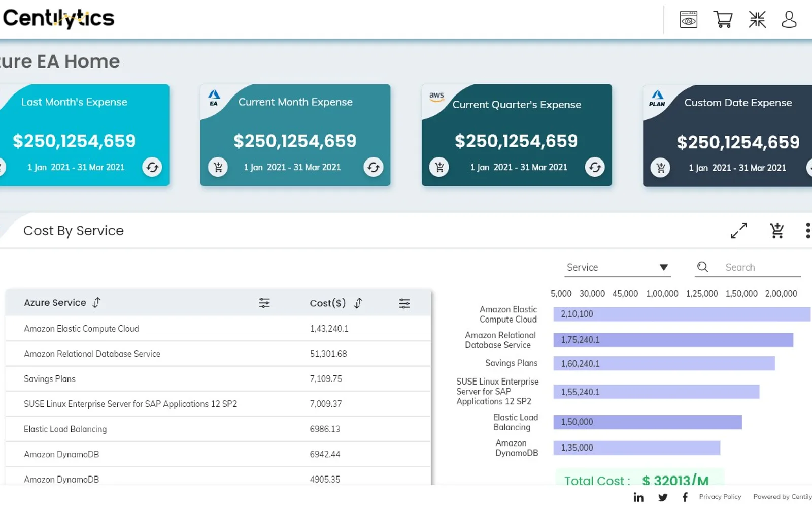Click the 1,75,240.1 chart bar
Screen dimensions: 812x508
click(673, 340)
